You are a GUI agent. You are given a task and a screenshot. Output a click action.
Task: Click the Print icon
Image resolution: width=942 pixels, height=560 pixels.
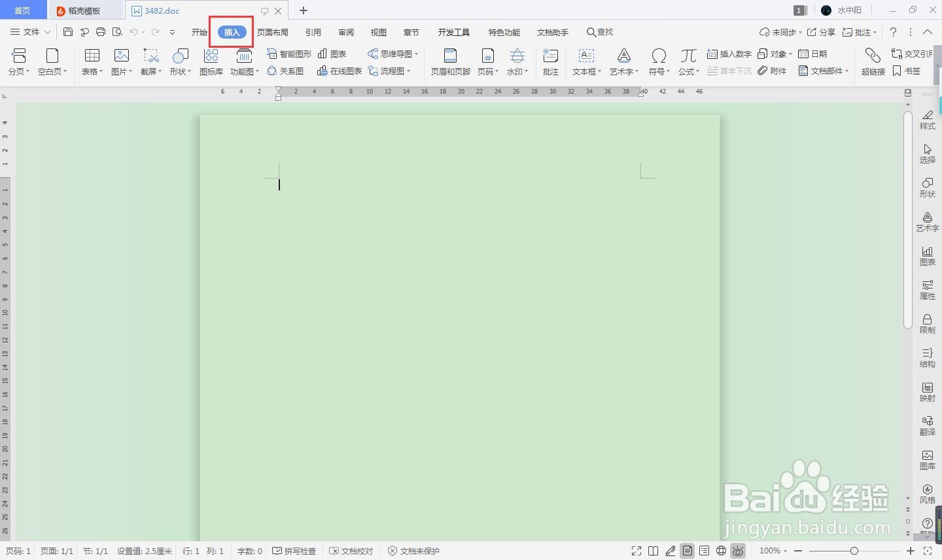coord(101,32)
